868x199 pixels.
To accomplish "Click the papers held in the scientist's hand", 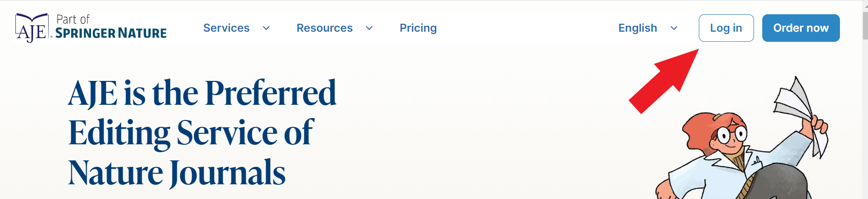I will pos(800,116).
